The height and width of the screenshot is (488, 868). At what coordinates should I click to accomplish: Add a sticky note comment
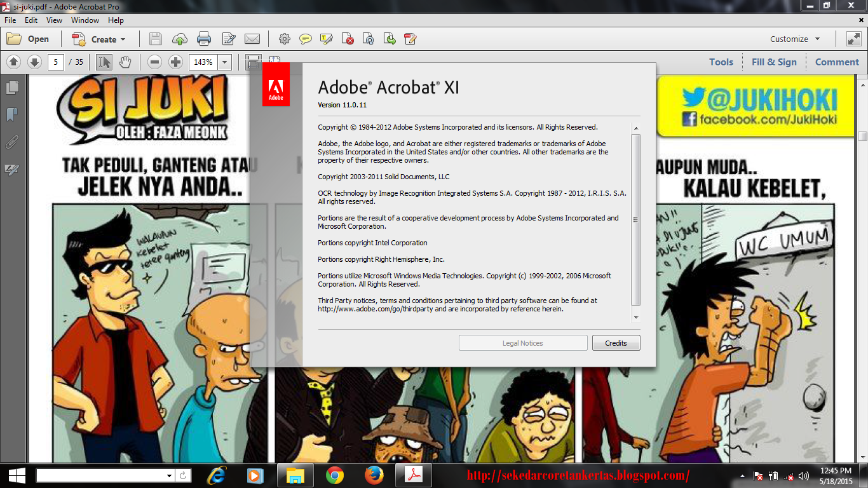click(x=306, y=39)
